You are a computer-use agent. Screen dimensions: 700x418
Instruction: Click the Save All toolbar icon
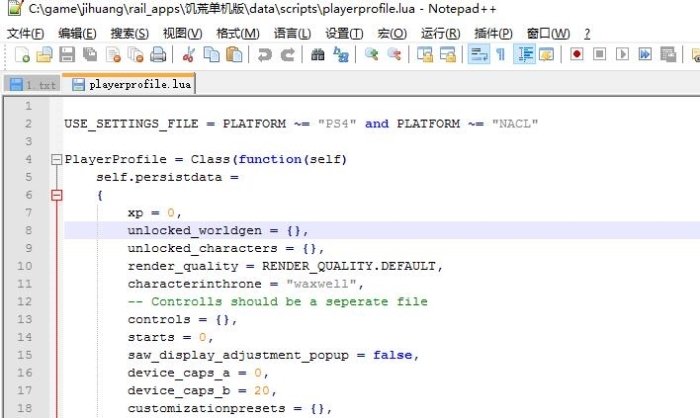point(90,54)
